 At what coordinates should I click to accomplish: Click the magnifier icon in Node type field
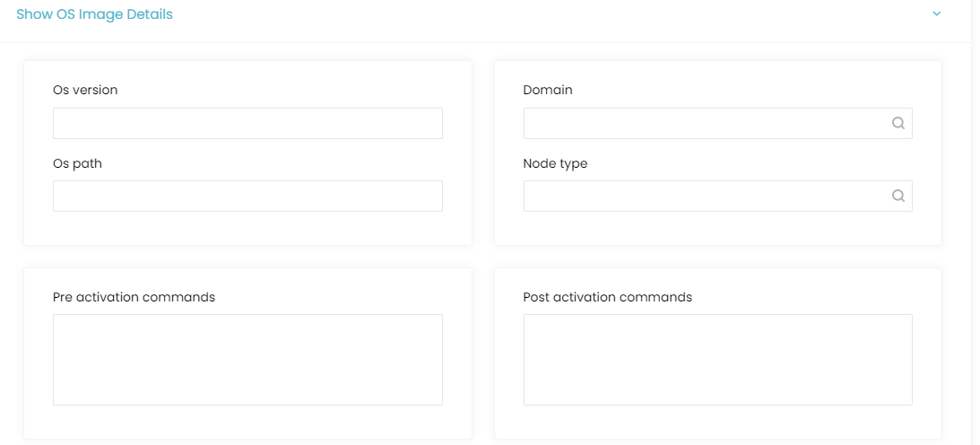(x=898, y=196)
